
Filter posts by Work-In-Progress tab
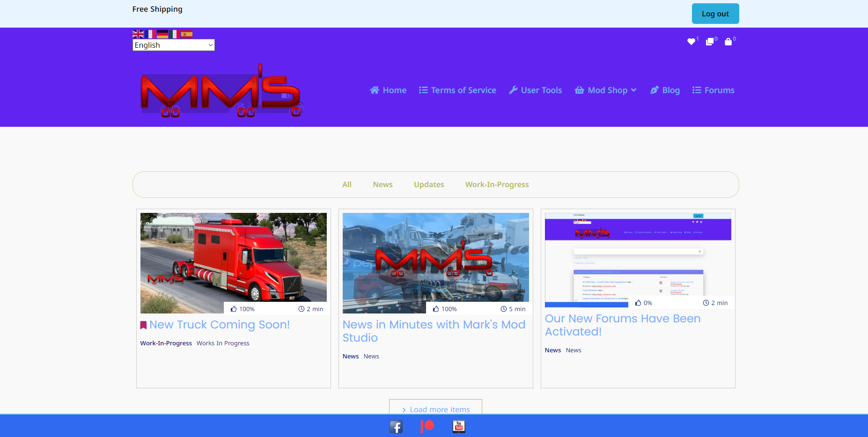click(x=497, y=185)
